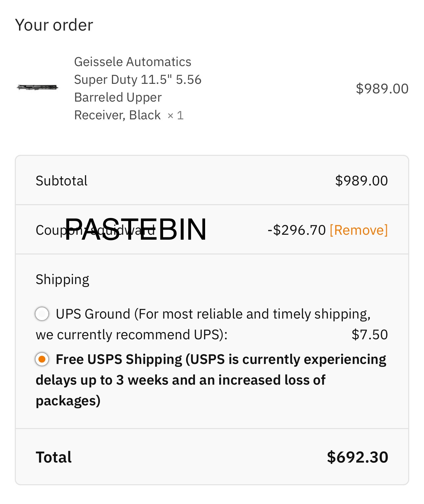The height and width of the screenshot is (504, 424).
Task: Click the Free USPS Shipping label text
Action: tap(211, 380)
